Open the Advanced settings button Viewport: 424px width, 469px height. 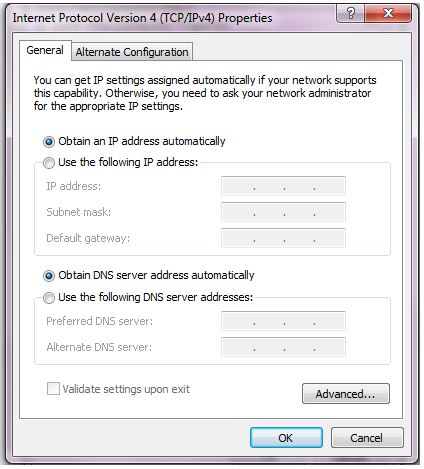(346, 394)
